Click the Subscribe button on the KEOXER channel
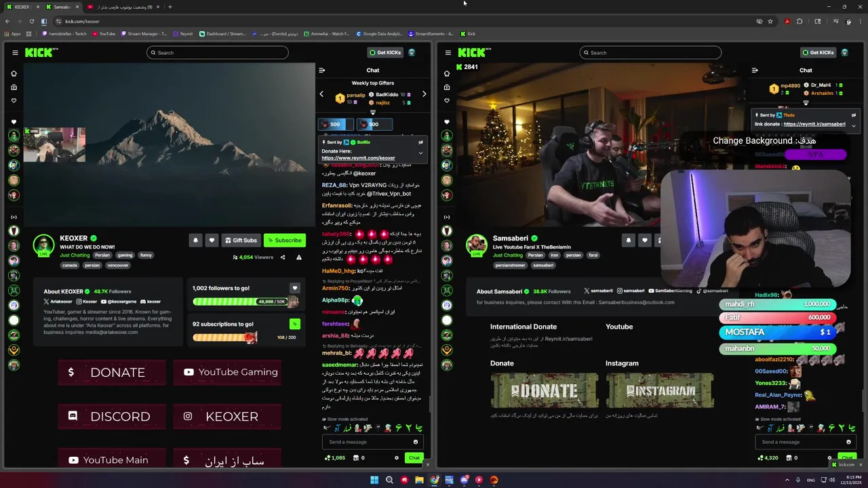868x488 pixels. click(284, 240)
